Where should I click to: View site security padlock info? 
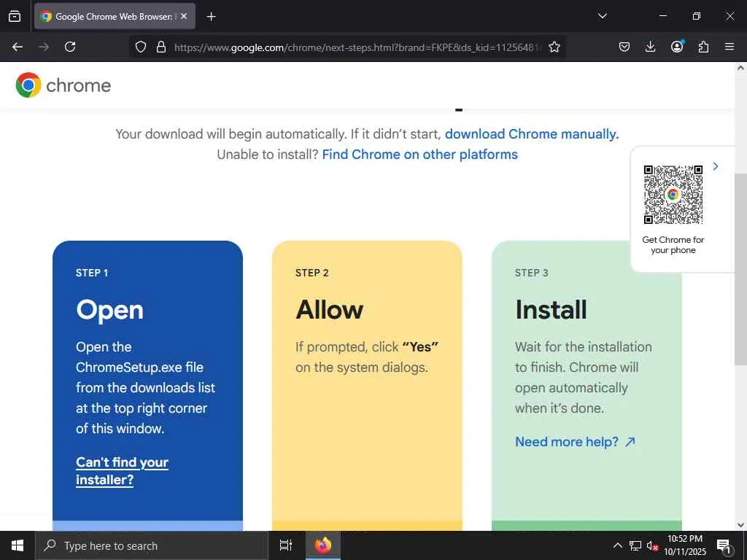pyautogui.click(x=161, y=47)
